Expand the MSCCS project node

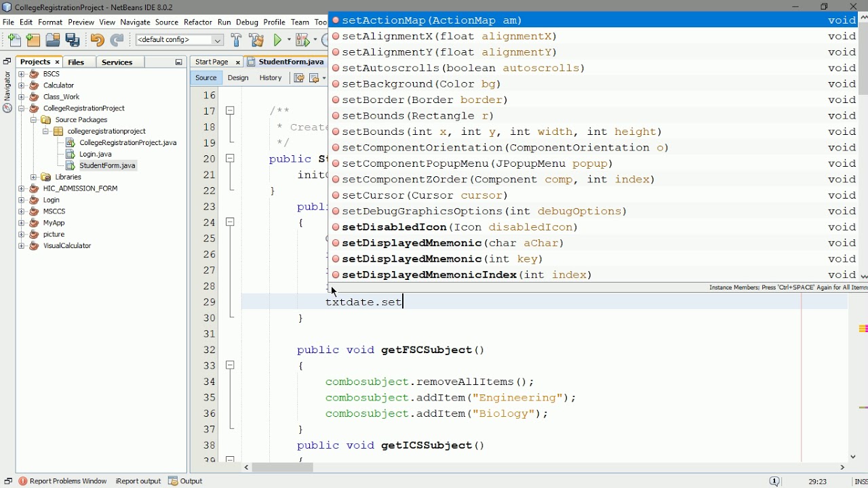22,211
